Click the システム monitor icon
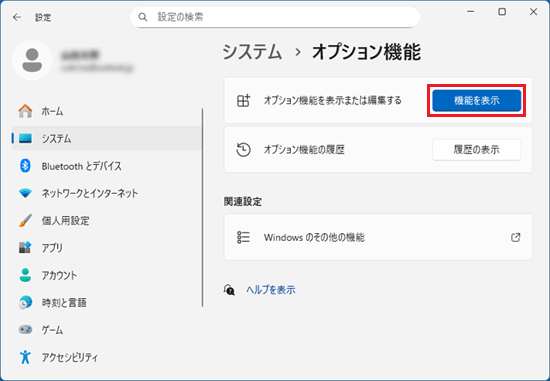Viewport: 550px width, 381px height. [x=25, y=138]
